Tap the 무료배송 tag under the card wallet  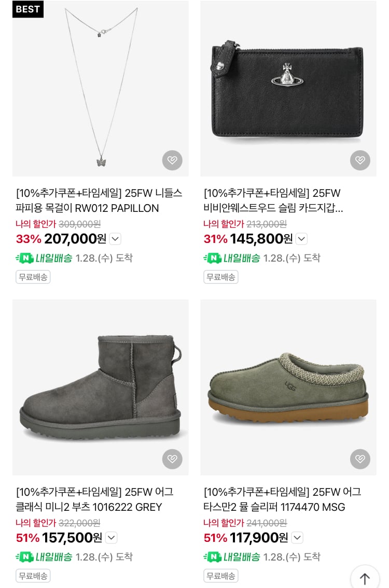pos(220,277)
